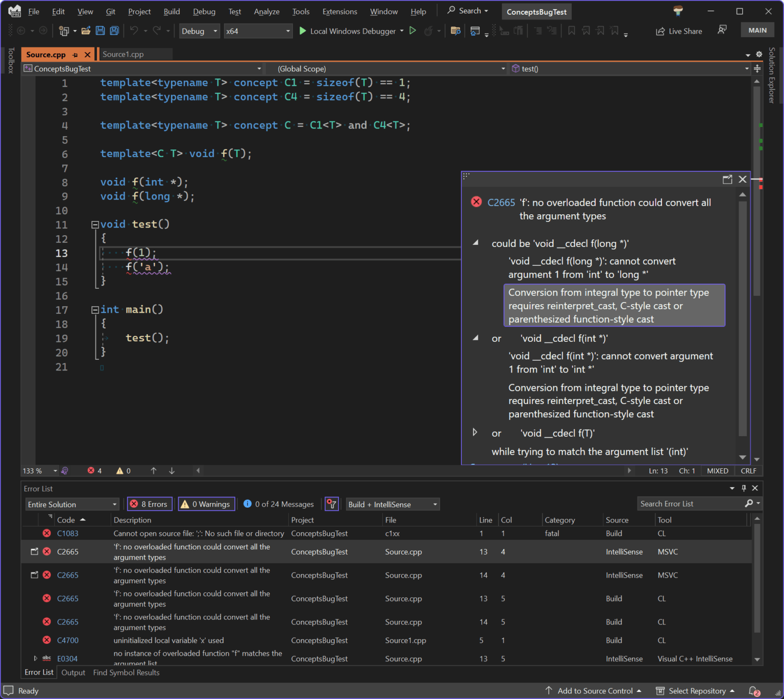The width and height of the screenshot is (784, 699).
Task: Open the Debug menu
Action: pyautogui.click(x=204, y=11)
